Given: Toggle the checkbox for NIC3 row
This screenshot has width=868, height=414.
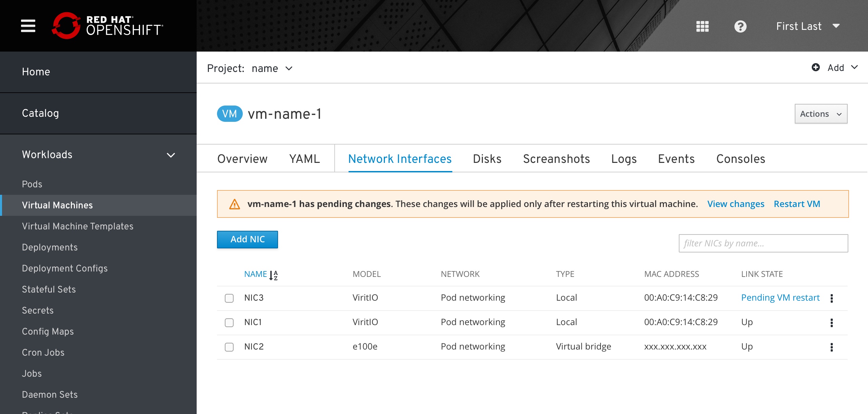Looking at the screenshot, I should click(x=229, y=298).
